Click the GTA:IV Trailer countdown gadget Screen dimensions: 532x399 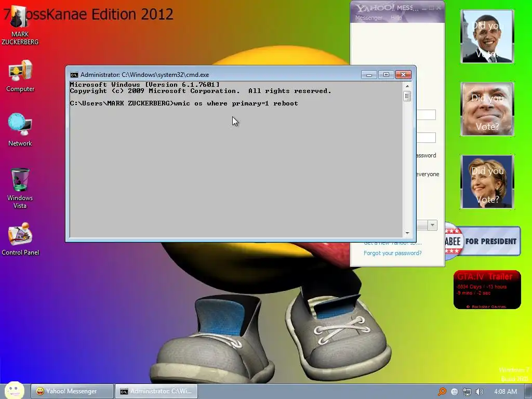(x=487, y=289)
